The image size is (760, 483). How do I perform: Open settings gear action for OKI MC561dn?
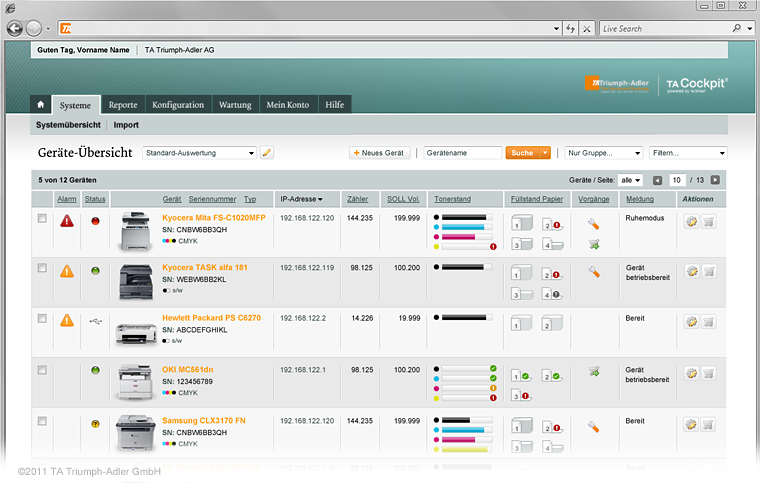(692, 373)
